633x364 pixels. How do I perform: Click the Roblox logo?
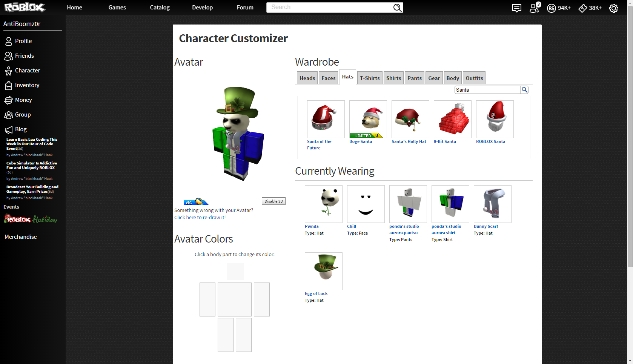click(23, 7)
